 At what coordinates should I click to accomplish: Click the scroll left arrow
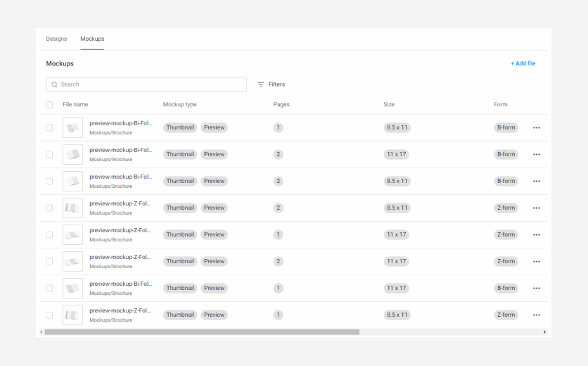(x=41, y=332)
